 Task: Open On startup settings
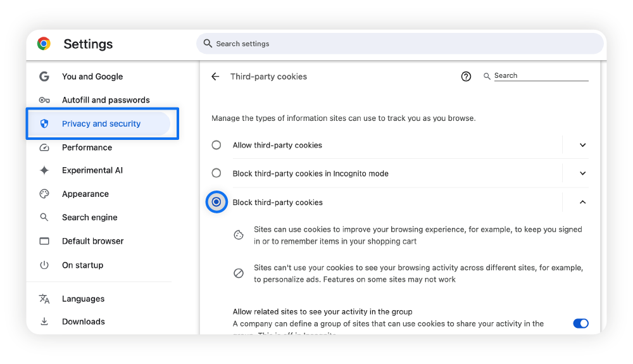click(x=82, y=265)
